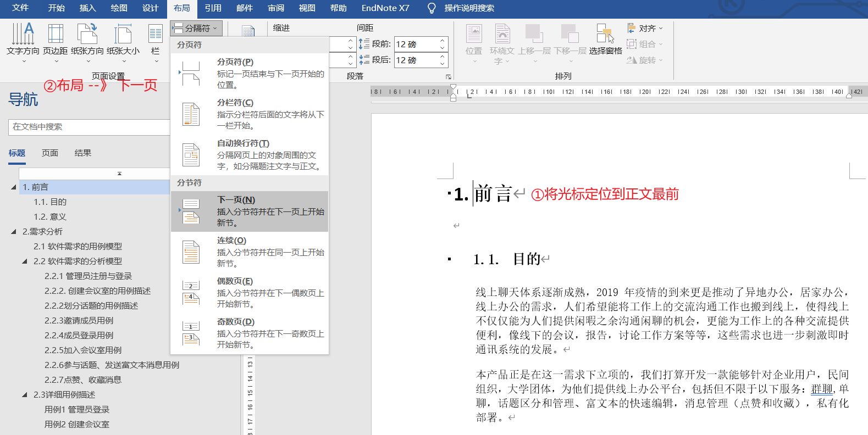The image size is (868, 435).
Task: Open the 对齐 align menu
Action: click(x=645, y=28)
